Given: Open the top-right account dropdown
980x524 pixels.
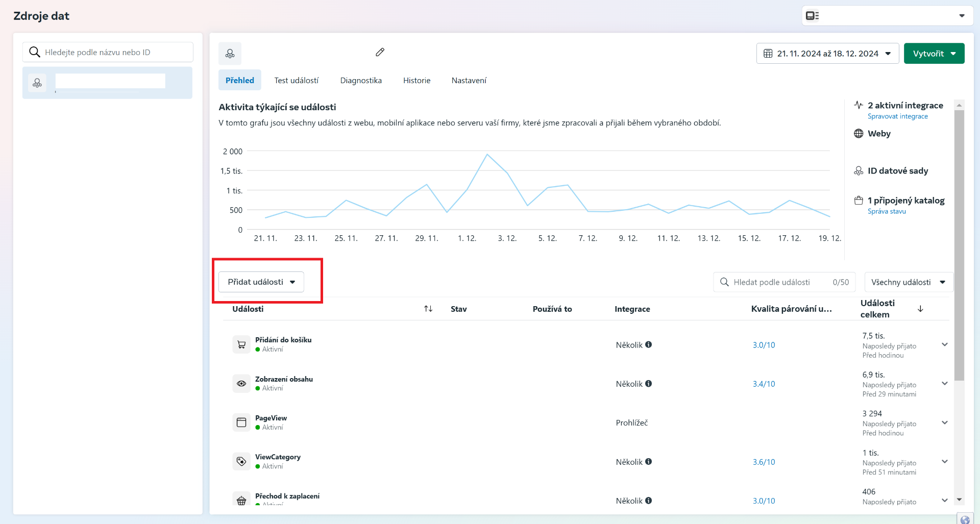Looking at the screenshot, I should [888, 16].
